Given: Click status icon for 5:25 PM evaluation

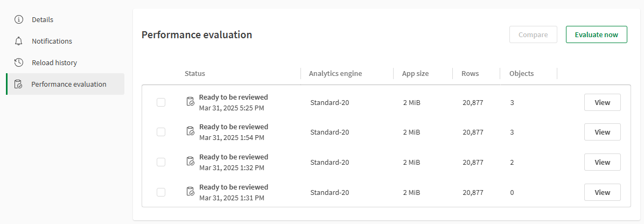Looking at the screenshot, I should (x=190, y=102).
